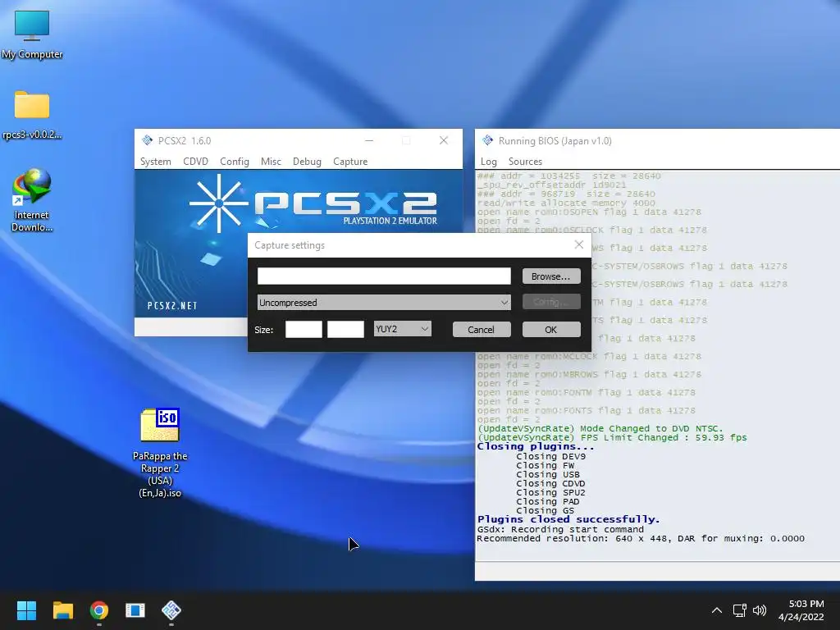Image resolution: width=840 pixels, height=630 pixels.
Task: Close the PCSX2 main window
Action: pyautogui.click(x=444, y=140)
